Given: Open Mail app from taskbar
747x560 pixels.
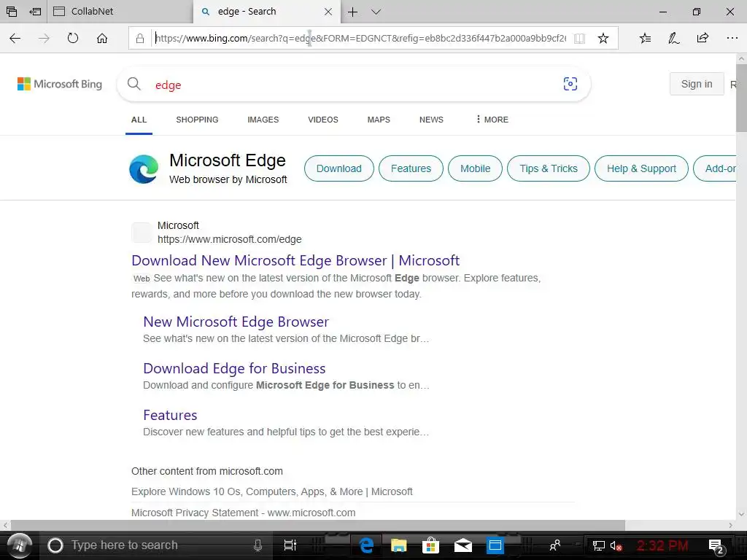Looking at the screenshot, I should click(x=463, y=545).
